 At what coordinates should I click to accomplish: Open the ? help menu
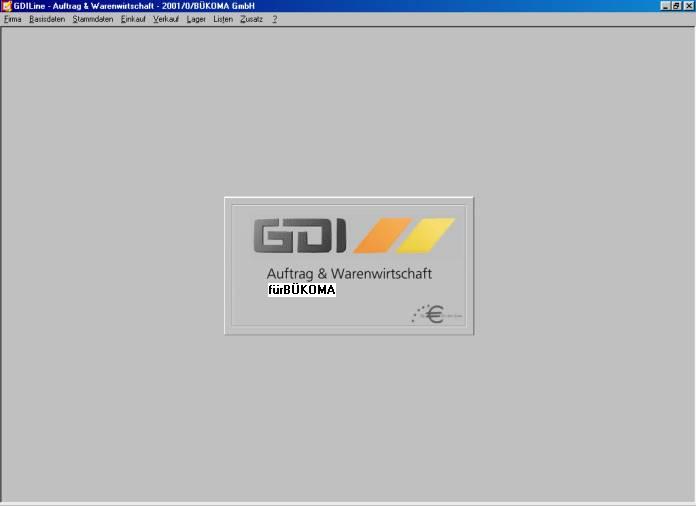point(275,20)
